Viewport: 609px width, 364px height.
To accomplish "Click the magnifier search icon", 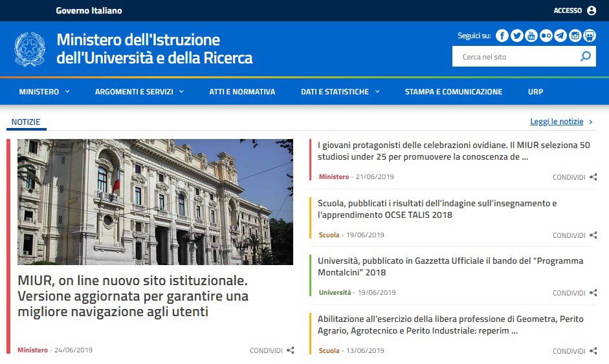I will [585, 57].
